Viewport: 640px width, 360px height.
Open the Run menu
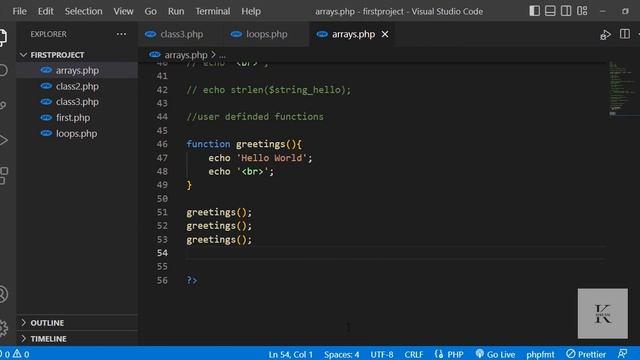pyautogui.click(x=176, y=11)
